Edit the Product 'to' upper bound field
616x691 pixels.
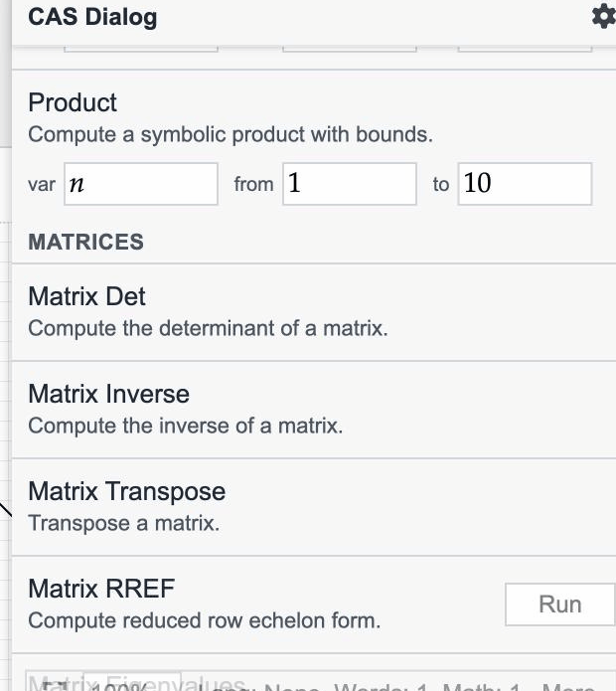click(525, 184)
